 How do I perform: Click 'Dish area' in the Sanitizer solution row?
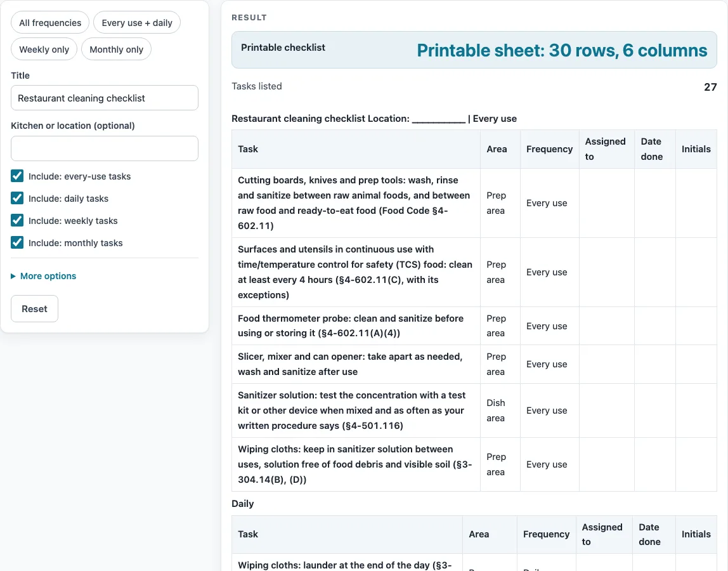[x=496, y=410]
